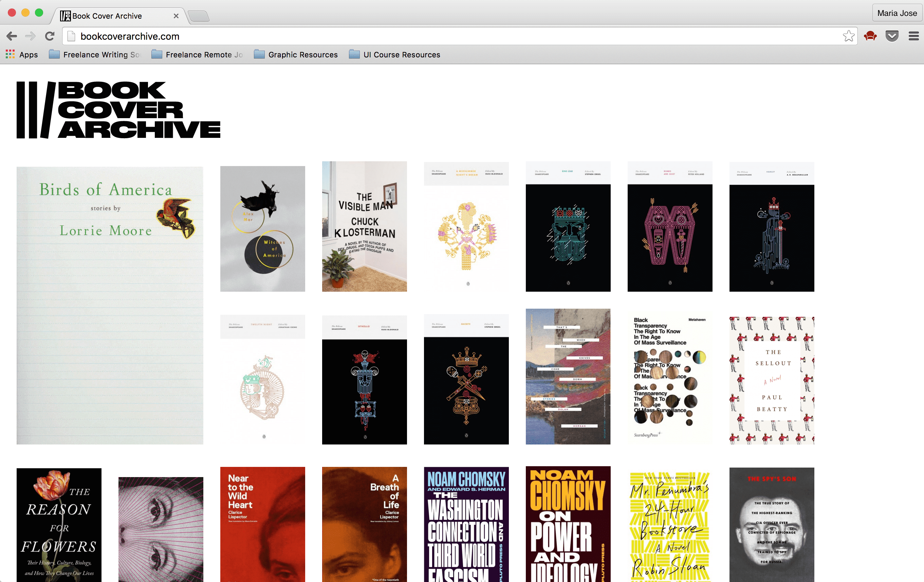Screen dimensions: 924x582
Task: Open the Maria Jose profile menu
Action: (x=897, y=13)
